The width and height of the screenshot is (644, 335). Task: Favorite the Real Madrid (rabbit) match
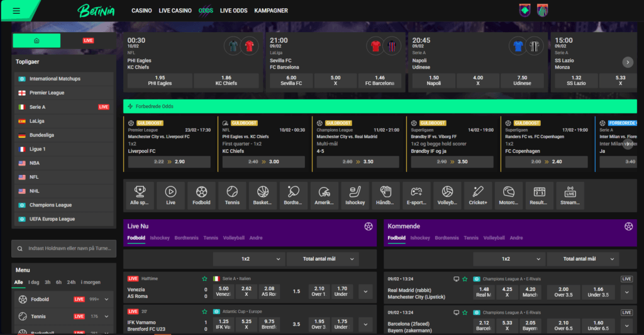(465, 279)
